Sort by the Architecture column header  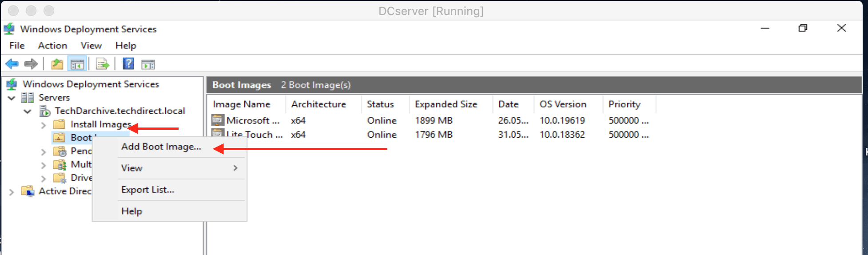pos(319,104)
